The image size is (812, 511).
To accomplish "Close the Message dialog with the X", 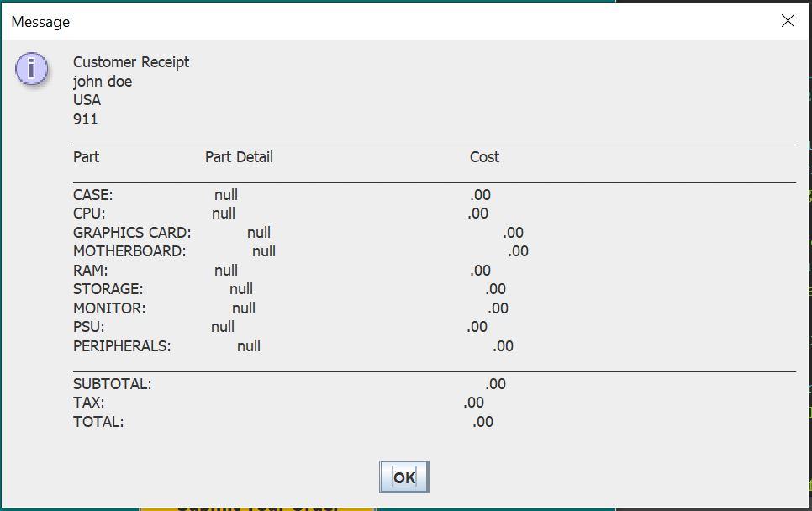I will click(788, 22).
